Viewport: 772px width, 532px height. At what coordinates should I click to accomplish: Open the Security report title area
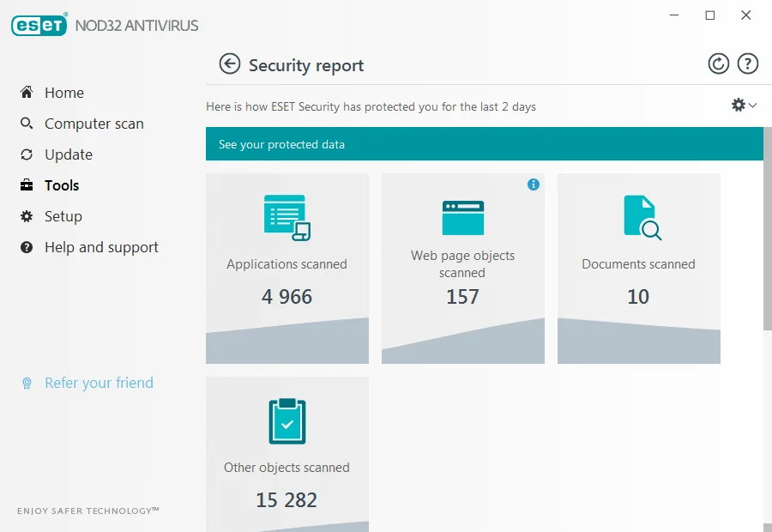[x=305, y=64]
